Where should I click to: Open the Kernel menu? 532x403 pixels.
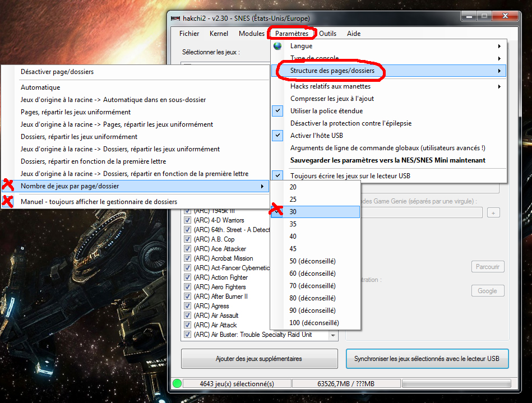219,34
